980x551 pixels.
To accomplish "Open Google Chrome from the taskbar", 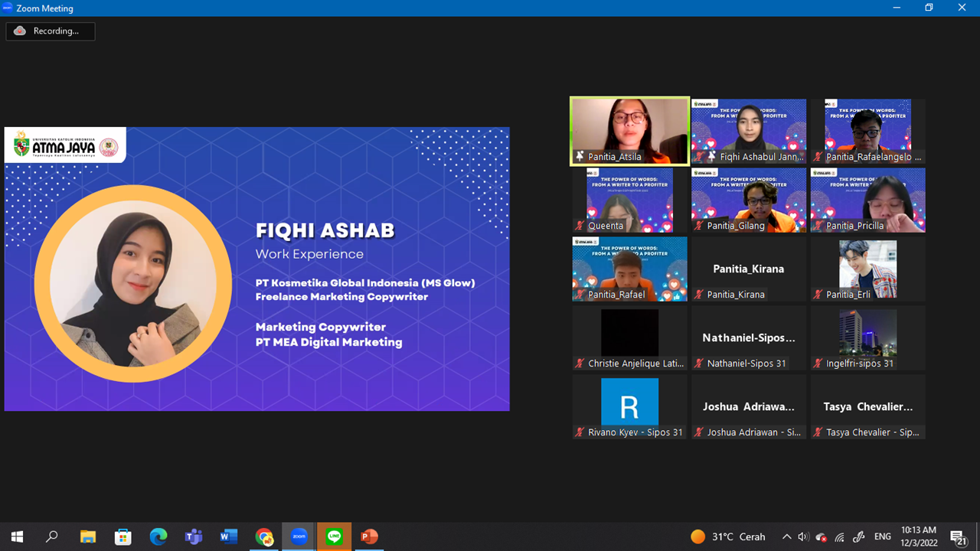I will tap(264, 536).
